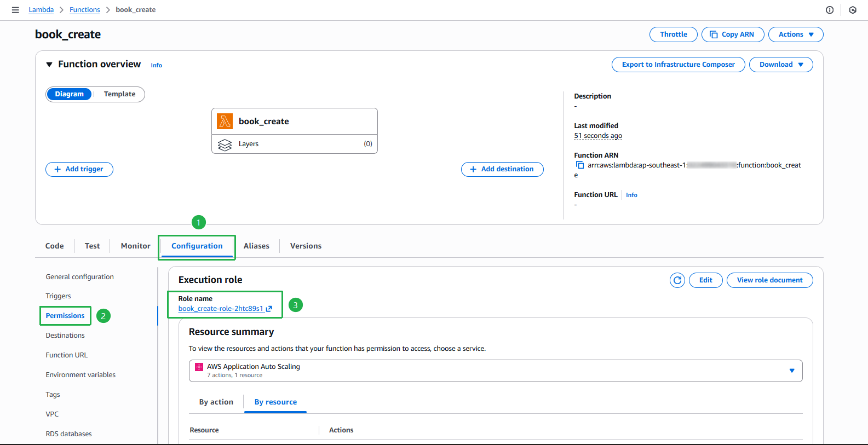868x445 pixels.
Task: Select the Diagram view toggle
Action: point(69,94)
